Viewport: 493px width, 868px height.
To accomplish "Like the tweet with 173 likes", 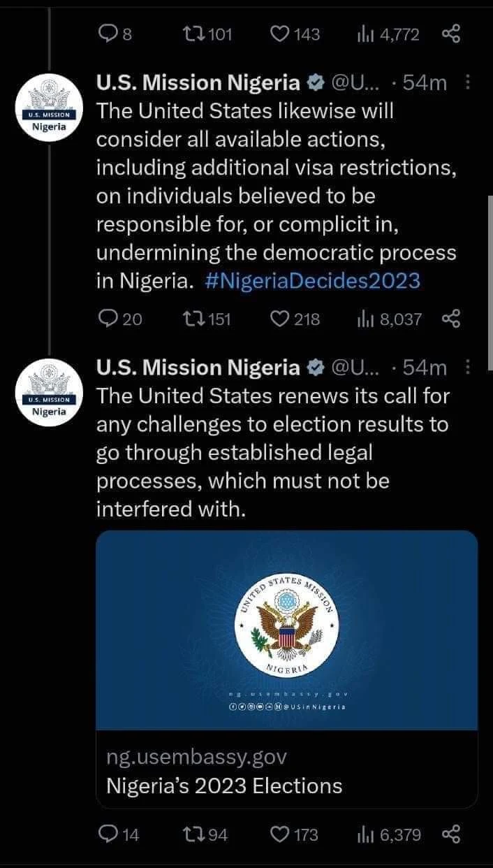I will pyautogui.click(x=279, y=834).
